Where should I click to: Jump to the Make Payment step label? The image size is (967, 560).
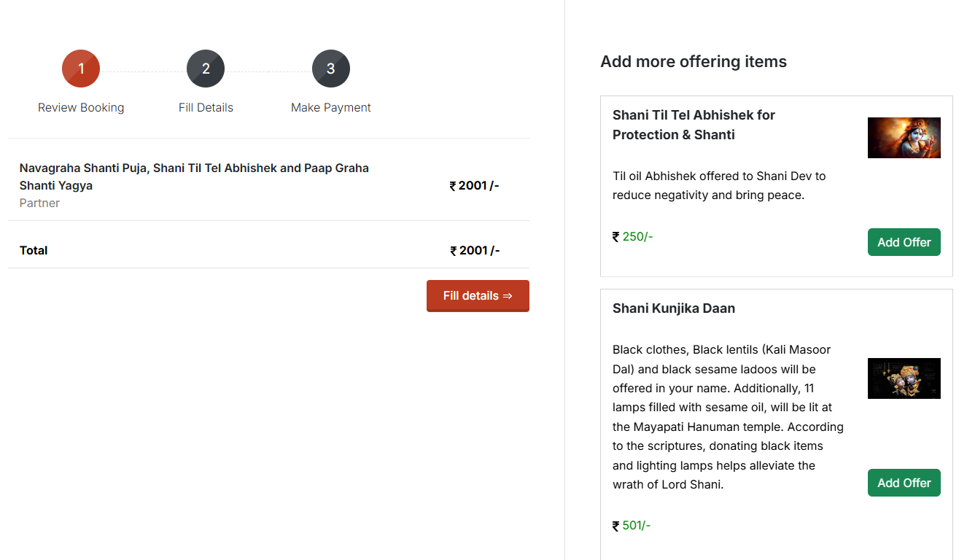click(331, 107)
